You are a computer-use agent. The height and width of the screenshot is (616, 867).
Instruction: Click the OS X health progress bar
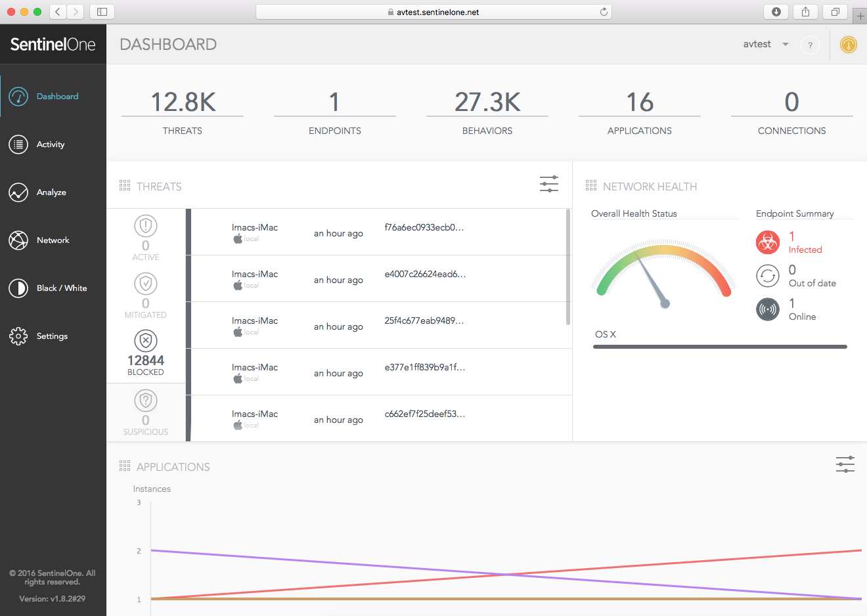click(720, 347)
